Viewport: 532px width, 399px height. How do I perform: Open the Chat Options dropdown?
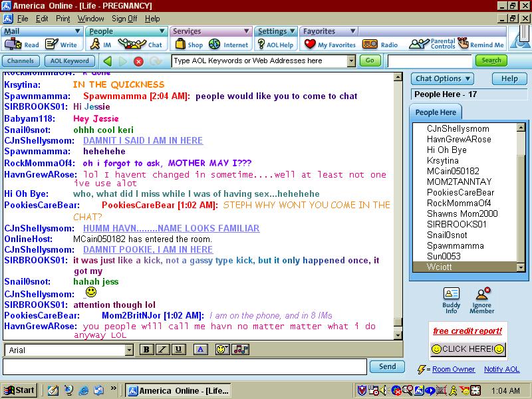click(442, 78)
